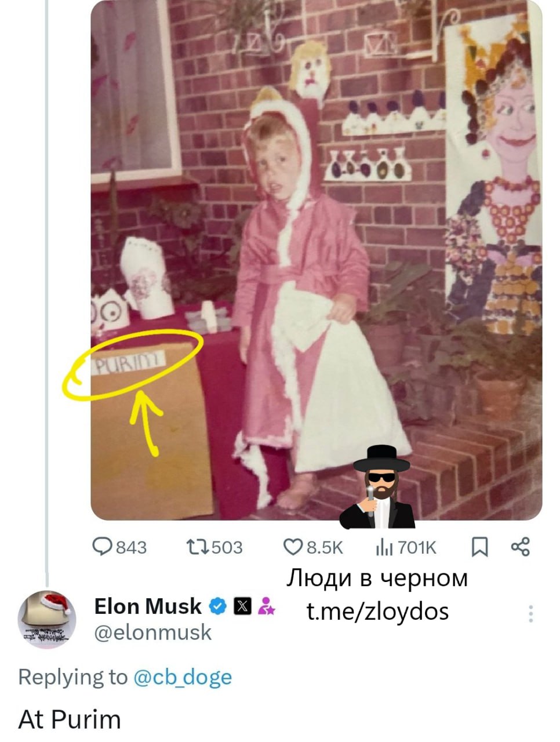Repost the tweet using the retweet icon
Screen dimensions: 560x742
194,547
